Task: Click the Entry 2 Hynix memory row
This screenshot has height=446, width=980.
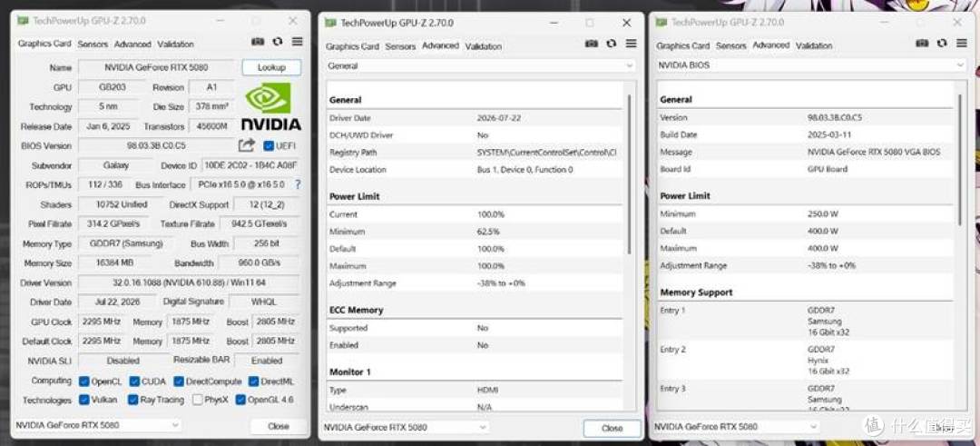Action: pyautogui.click(x=807, y=361)
